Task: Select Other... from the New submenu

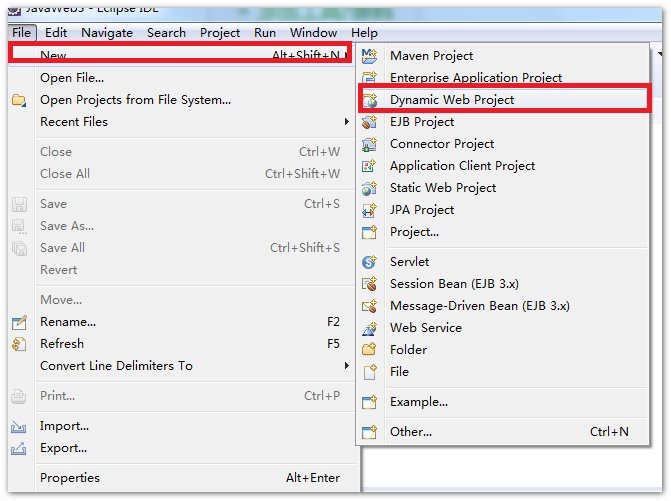Action: [411, 432]
